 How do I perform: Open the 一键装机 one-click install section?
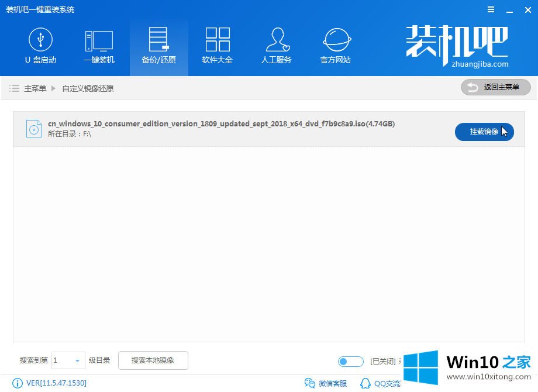click(99, 46)
